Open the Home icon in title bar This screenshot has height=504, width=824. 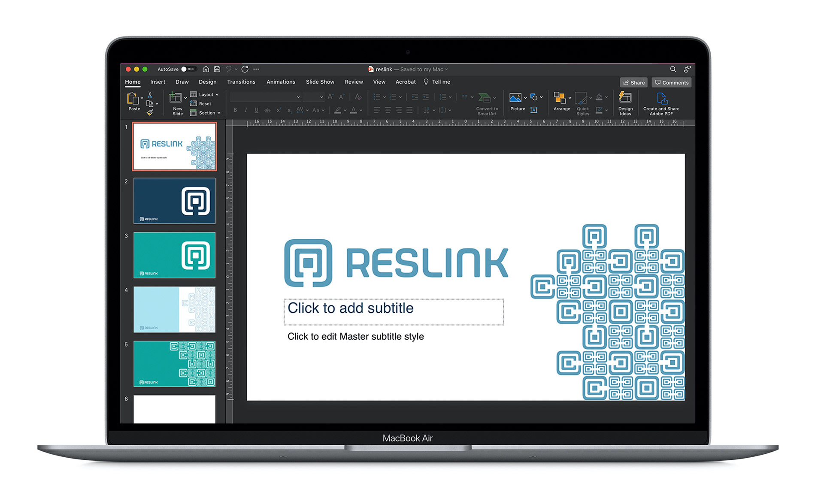pyautogui.click(x=206, y=69)
